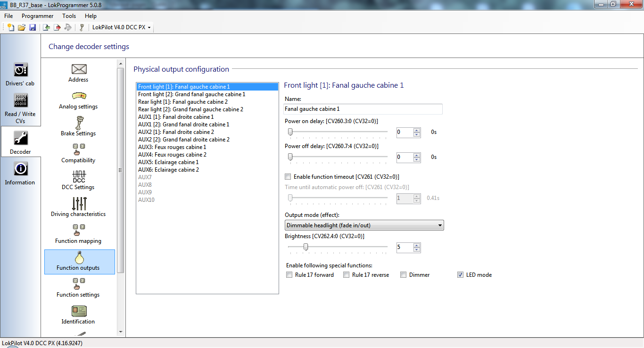Toggle Rule 17 reverse checkbox
Image resolution: width=644 pixels, height=348 pixels.
(347, 275)
